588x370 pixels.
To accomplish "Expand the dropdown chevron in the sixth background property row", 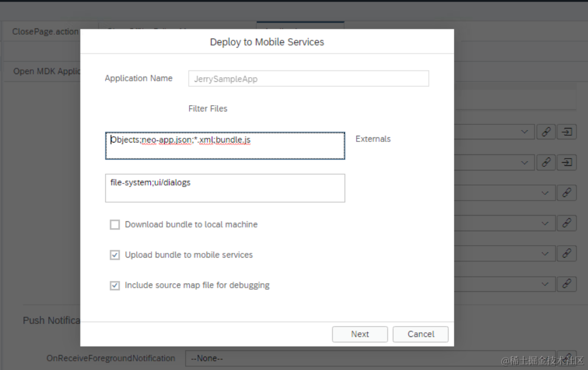I will point(545,284).
